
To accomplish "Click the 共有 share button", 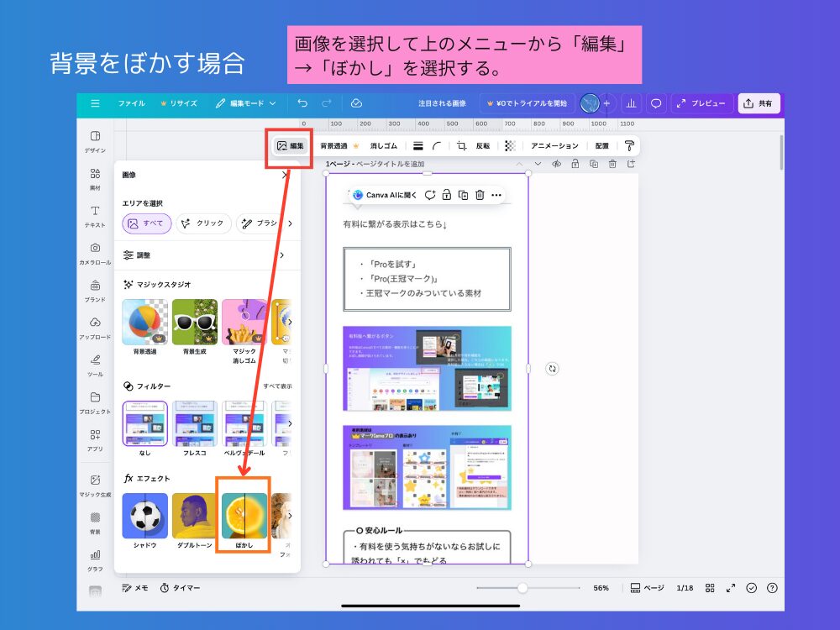I will [759, 103].
